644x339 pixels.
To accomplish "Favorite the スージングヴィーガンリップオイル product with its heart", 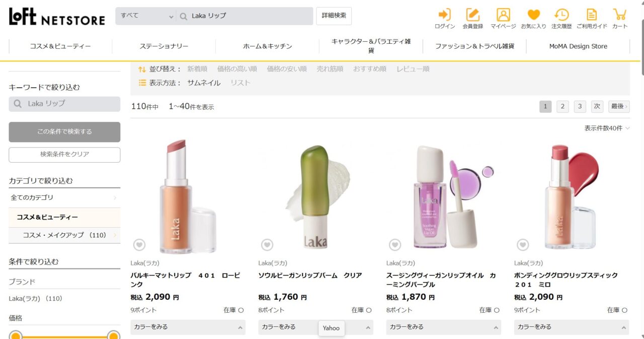I will 395,245.
